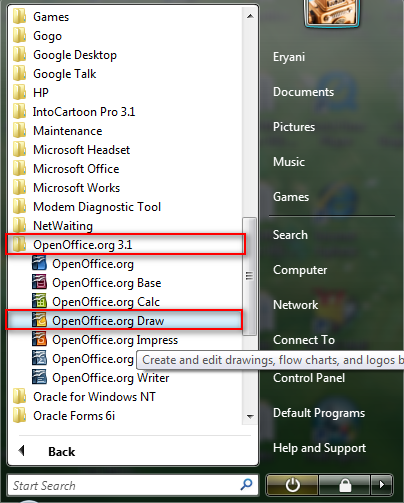The height and width of the screenshot is (503, 404).
Task: Open Control Panel from right pane
Action: (x=309, y=378)
